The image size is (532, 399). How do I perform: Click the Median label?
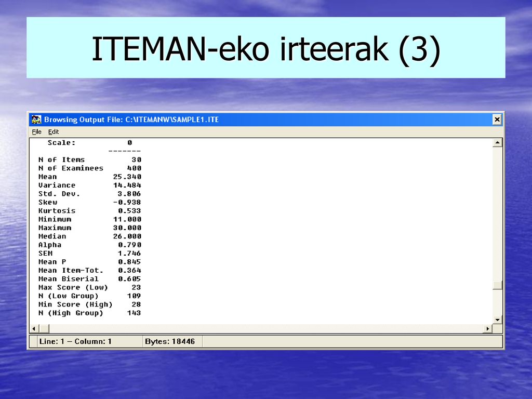[x=52, y=236]
